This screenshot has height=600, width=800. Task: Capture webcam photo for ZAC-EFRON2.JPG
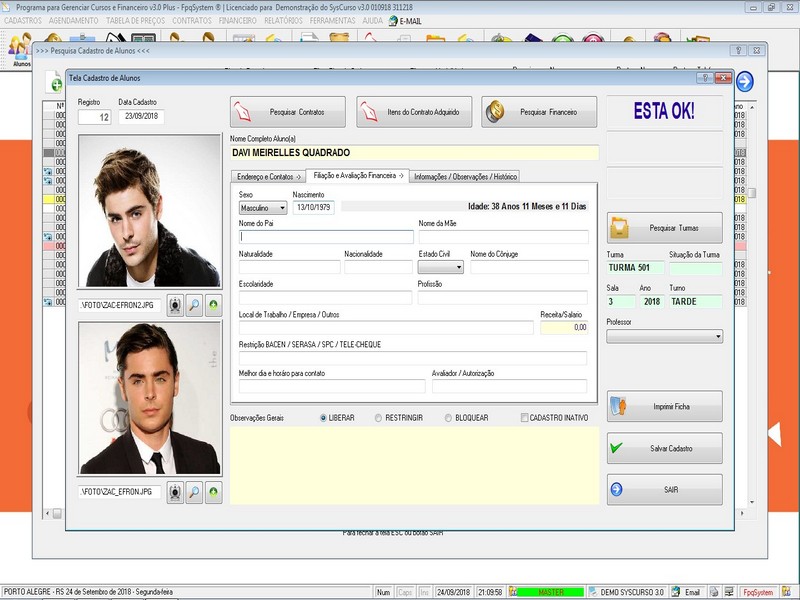tap(175, 305)
